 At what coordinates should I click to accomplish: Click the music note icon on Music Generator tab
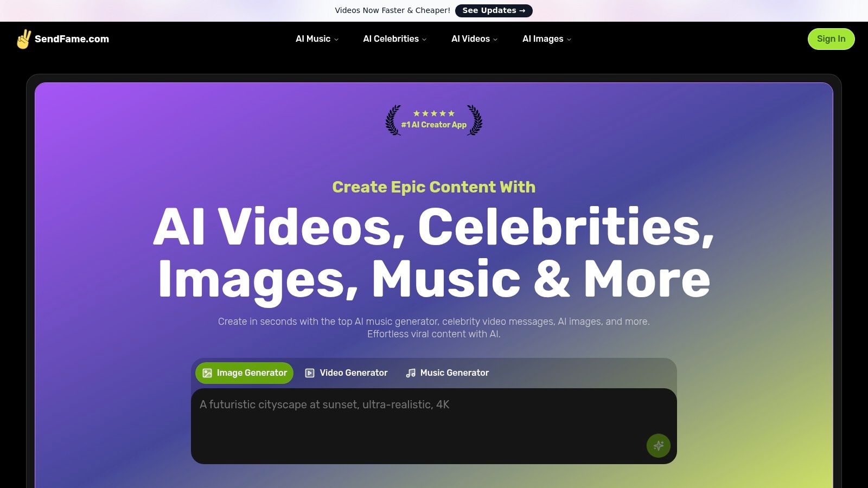[x=410, y=373]
